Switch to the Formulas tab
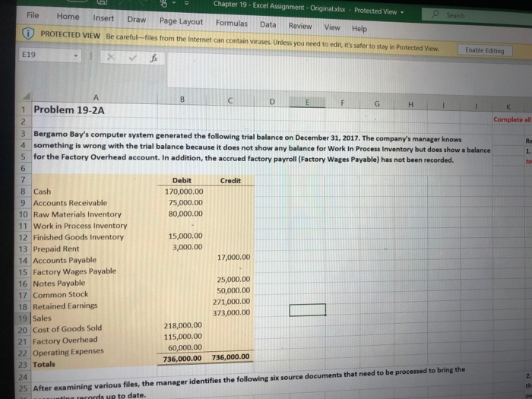Viewport: 532px width, 399px height. point(232,24)
